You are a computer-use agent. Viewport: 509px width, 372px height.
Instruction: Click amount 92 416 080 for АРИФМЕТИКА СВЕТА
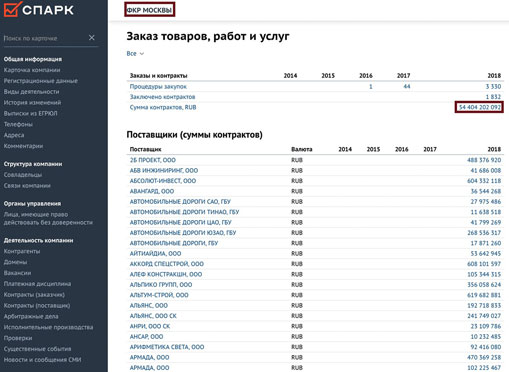point(486,347)
